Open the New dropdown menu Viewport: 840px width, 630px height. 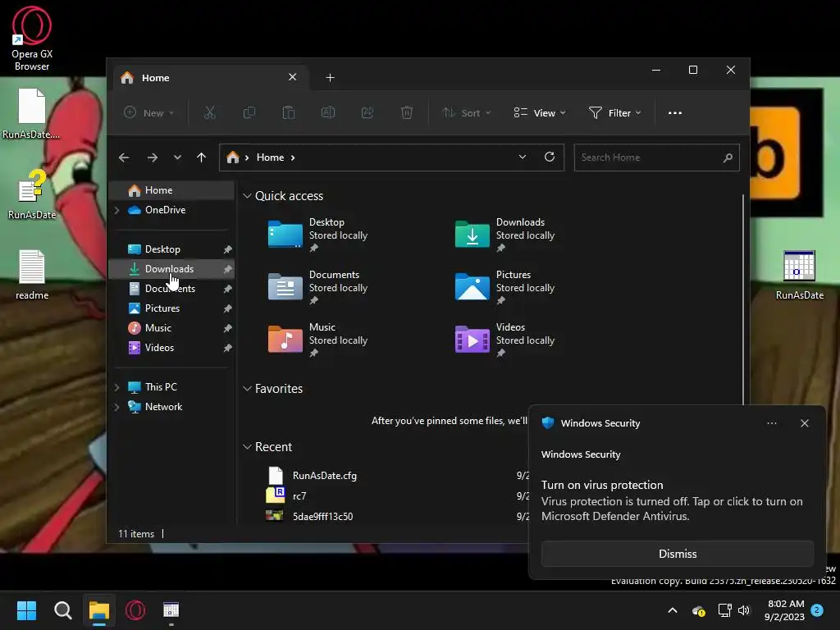point(149,112)
